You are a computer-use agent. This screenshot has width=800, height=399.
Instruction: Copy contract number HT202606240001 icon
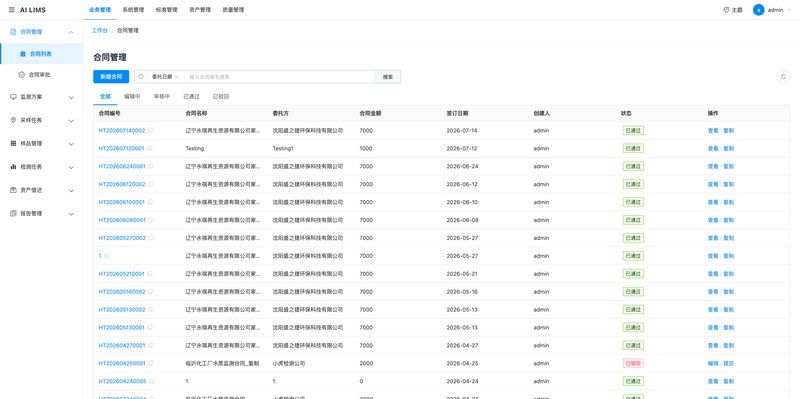tap(151, 166)
